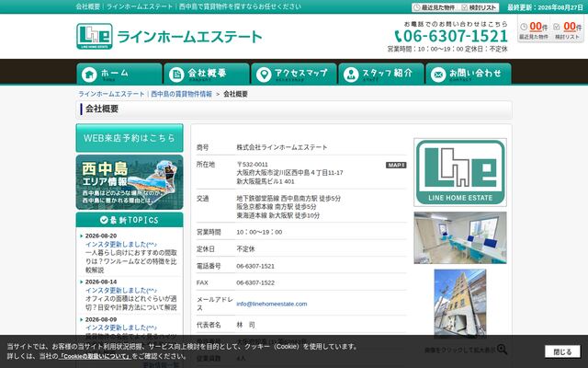Open the ホーム navigation tab

click(119, 74)
